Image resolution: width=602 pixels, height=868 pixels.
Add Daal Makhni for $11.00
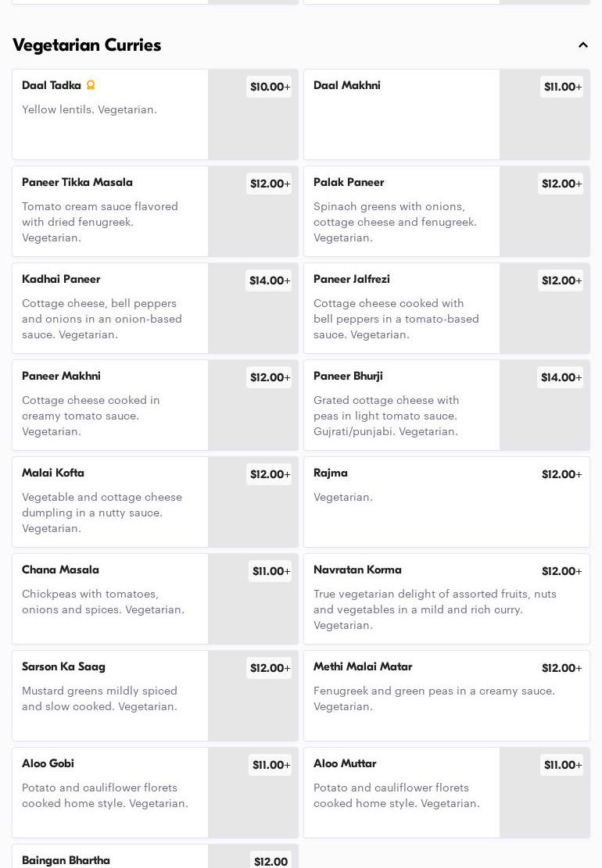tap(562, 87)
